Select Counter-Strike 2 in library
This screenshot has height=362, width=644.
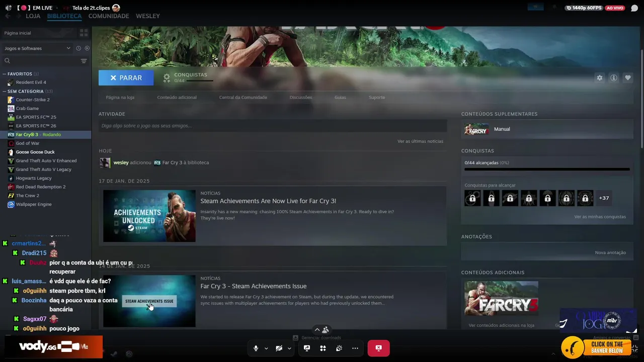coord(33,100)
